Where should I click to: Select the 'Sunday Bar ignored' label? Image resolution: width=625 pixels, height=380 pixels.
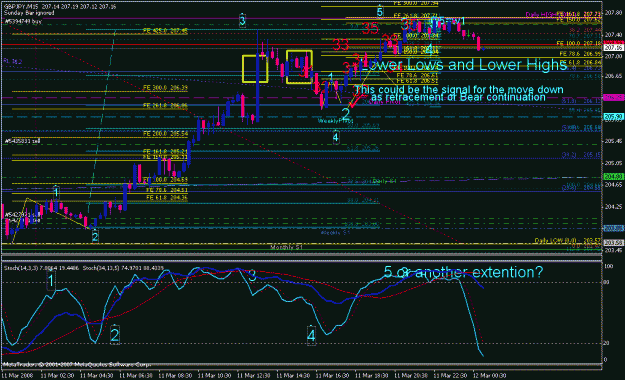(x=29, y=13)
